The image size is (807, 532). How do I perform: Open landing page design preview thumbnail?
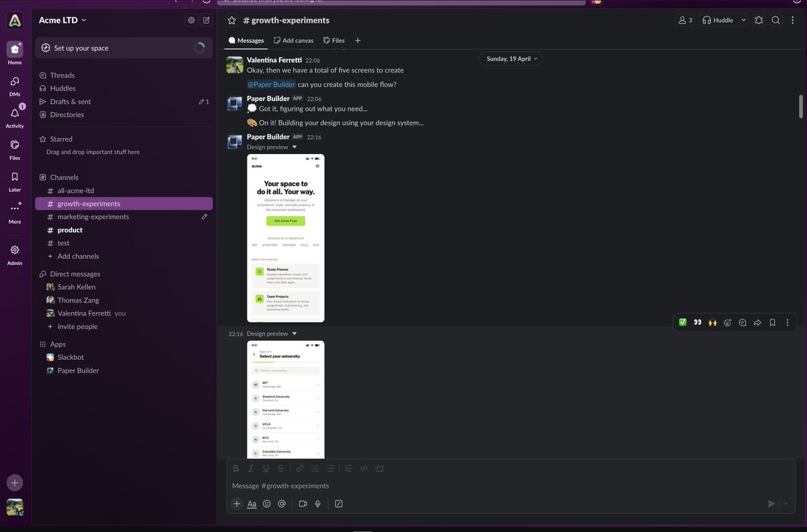(x=286, y=238)
